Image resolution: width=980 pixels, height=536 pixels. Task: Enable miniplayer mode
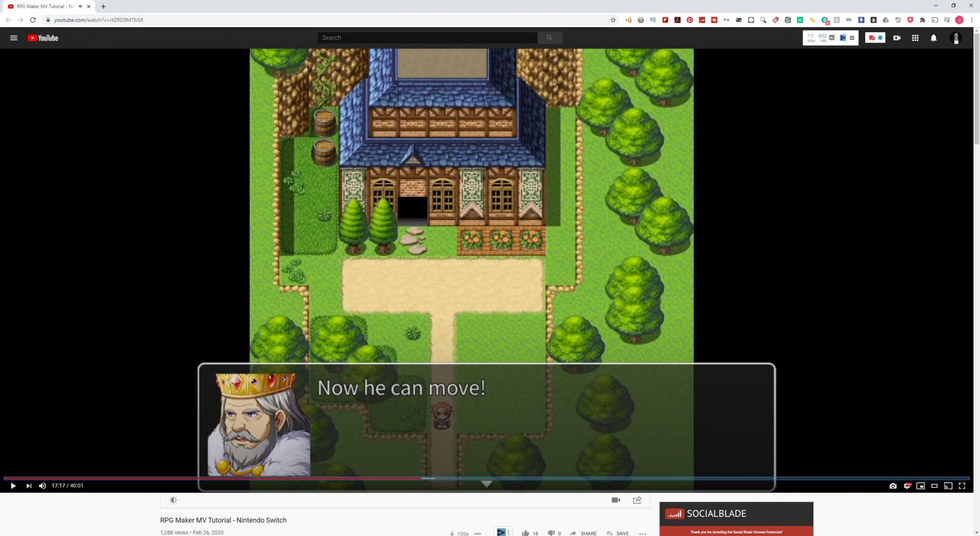pyautogui.click(x=921, y=486)
